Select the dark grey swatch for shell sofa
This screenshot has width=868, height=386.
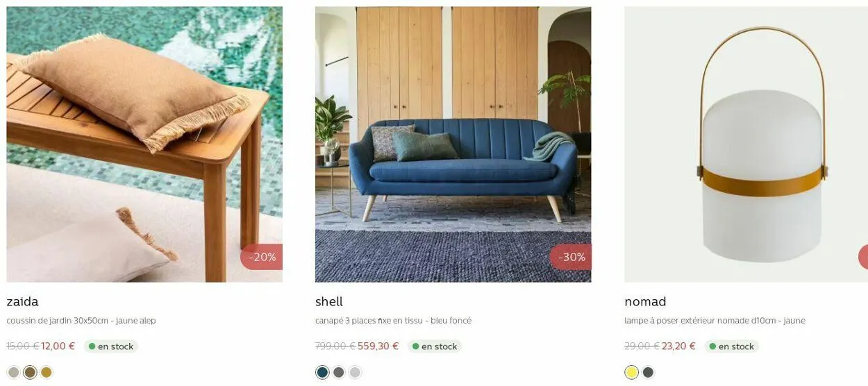(x=339, y=373)
